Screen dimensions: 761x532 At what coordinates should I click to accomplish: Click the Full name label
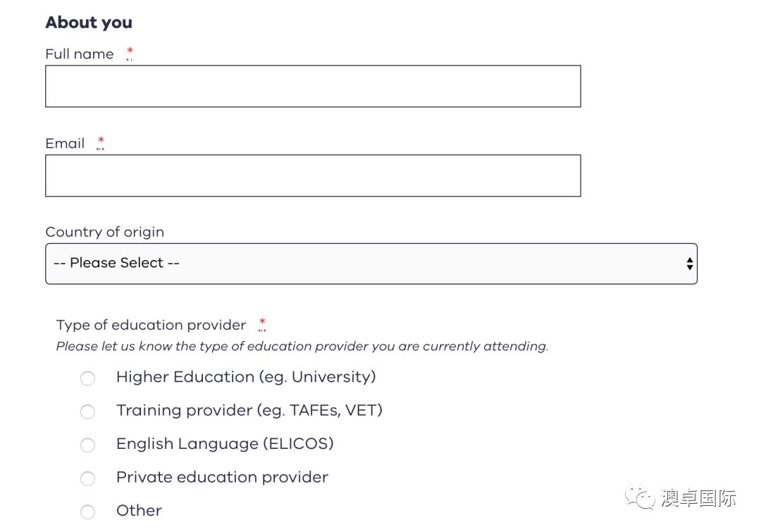(x=80, y=54)
